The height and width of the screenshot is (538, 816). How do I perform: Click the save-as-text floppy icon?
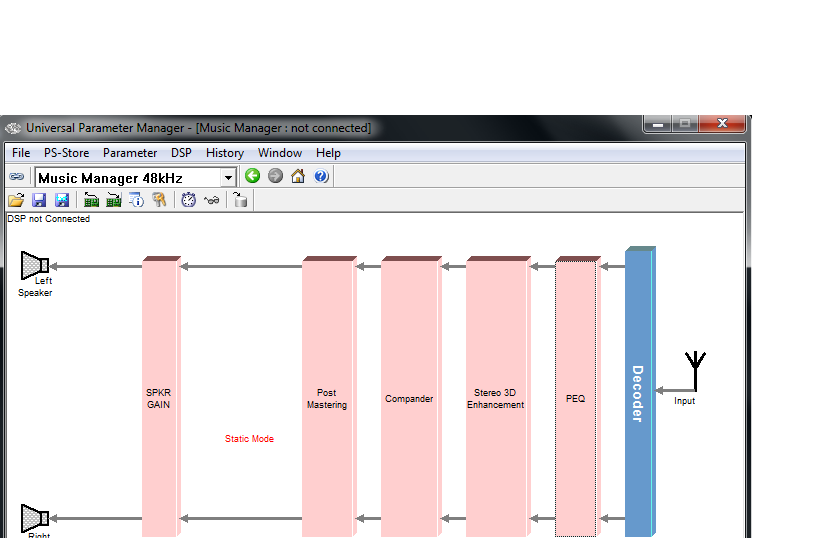click(x=62, y=200)
